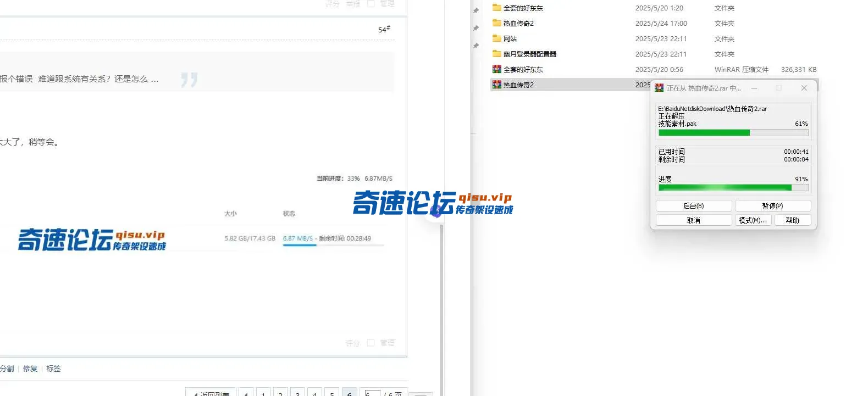This screenshot has height=396, width=868.
Task: Click the page number input field showing 6
Action: point(373,393)
